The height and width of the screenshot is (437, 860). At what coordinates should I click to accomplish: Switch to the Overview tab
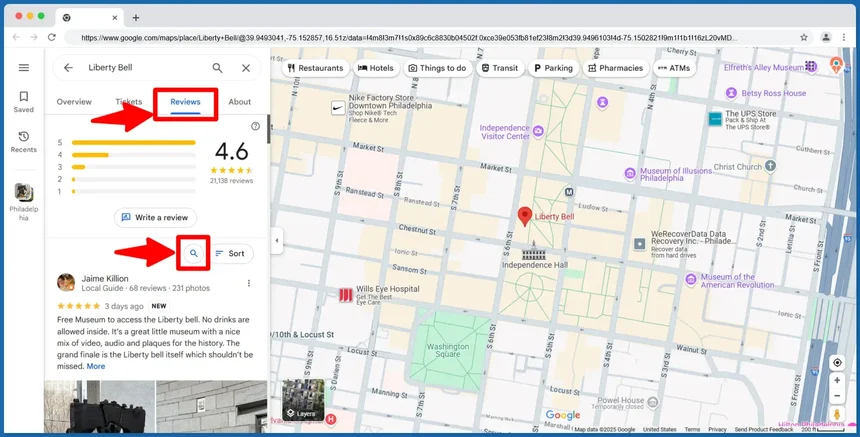pyautogui.click(x=74, y=102)
